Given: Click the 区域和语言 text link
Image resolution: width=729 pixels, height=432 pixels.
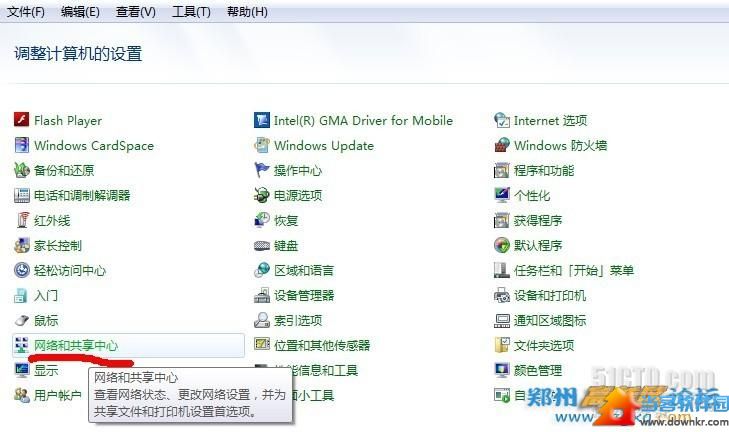Looking at the screenshot, I should [x=304, y=271].
